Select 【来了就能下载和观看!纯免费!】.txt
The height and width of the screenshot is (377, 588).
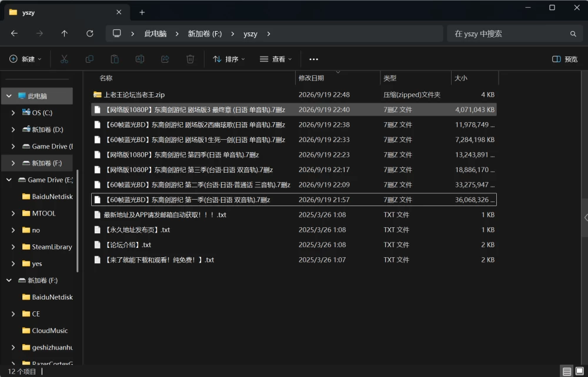tap(294, 260)
